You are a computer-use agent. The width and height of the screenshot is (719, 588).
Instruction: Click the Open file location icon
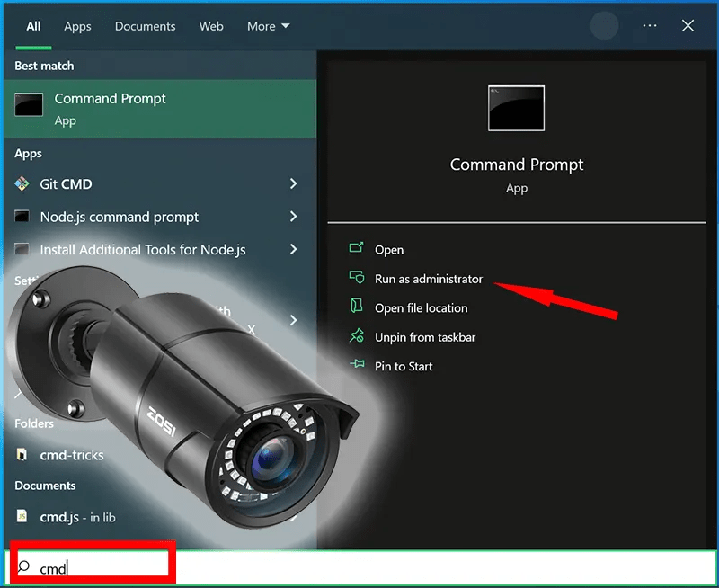point(356,307)
